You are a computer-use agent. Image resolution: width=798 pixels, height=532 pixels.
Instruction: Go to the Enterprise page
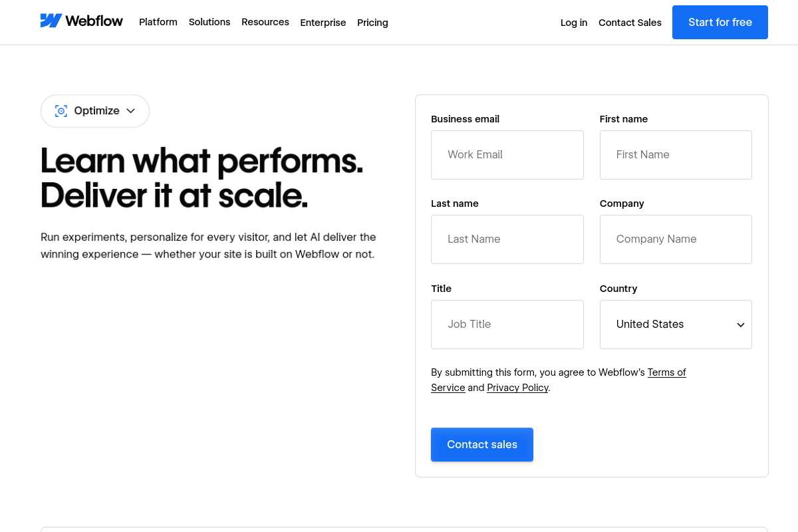pos(323,23)
